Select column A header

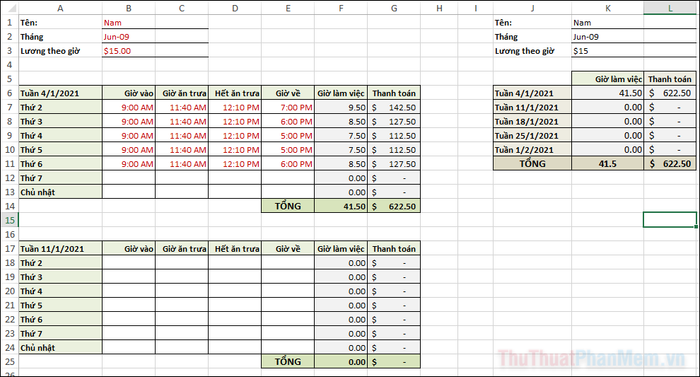pyautogui.click(x=60, y=8)
